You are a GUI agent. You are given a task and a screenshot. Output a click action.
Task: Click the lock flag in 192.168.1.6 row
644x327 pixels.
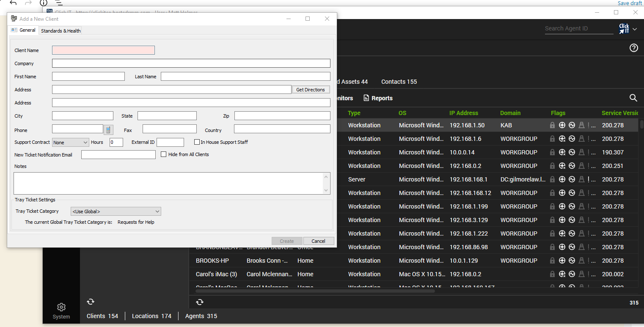(x=552, y=139)
